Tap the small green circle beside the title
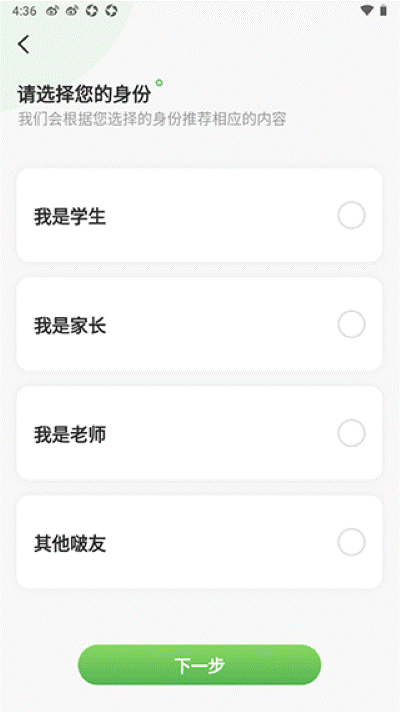The width and height of the screenshot is (400, 712). 159,83
